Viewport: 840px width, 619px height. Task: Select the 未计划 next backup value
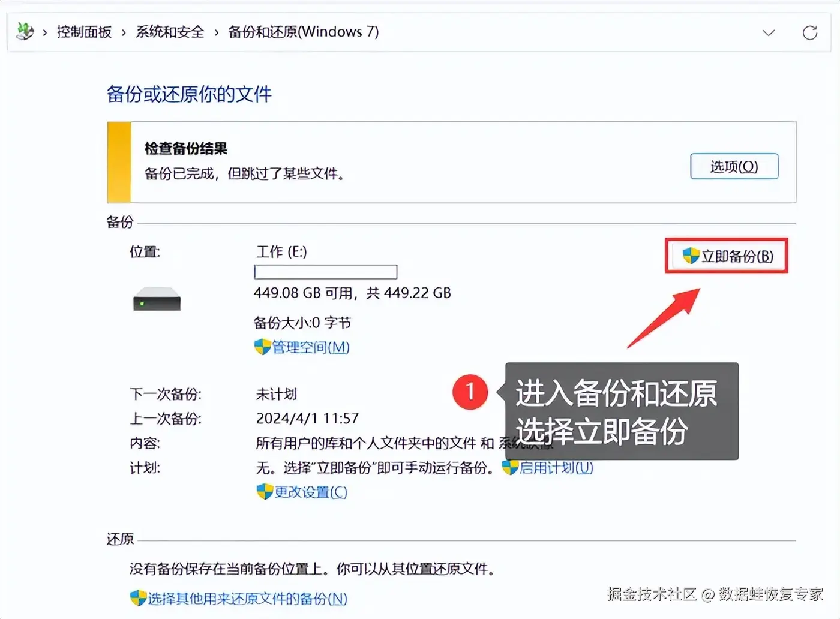(x=277, y=394)
